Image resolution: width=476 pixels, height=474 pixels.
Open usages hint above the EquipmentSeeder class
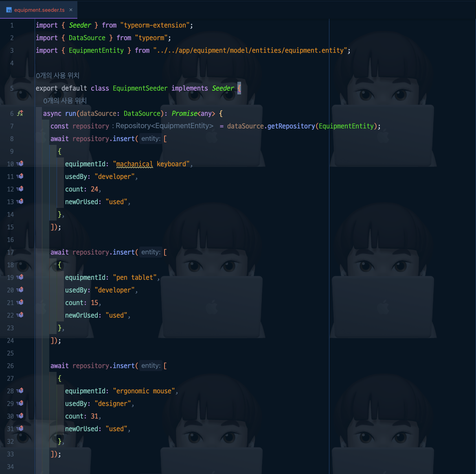58,76
